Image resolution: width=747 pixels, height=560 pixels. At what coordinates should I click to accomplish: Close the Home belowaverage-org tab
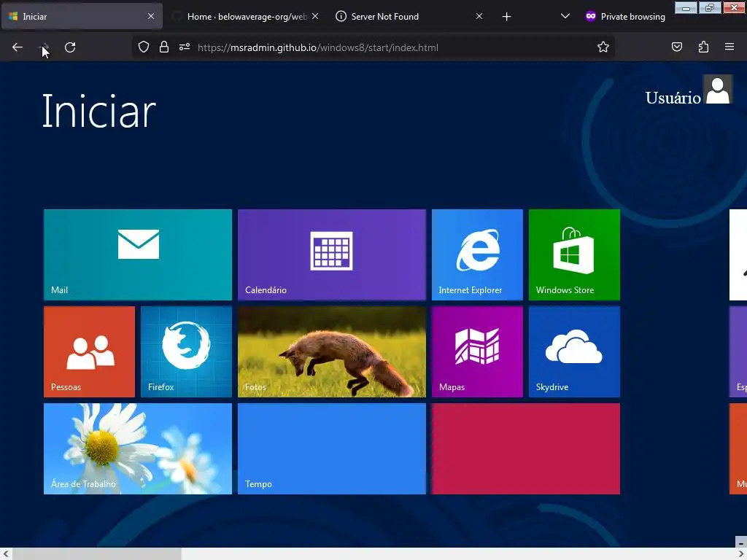pyautogui.click(x=315, y=16)
